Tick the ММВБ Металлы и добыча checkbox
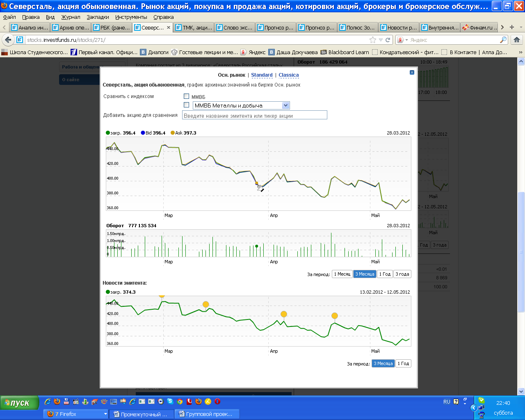Screen dimensions: 525x420 coord(186,105)
